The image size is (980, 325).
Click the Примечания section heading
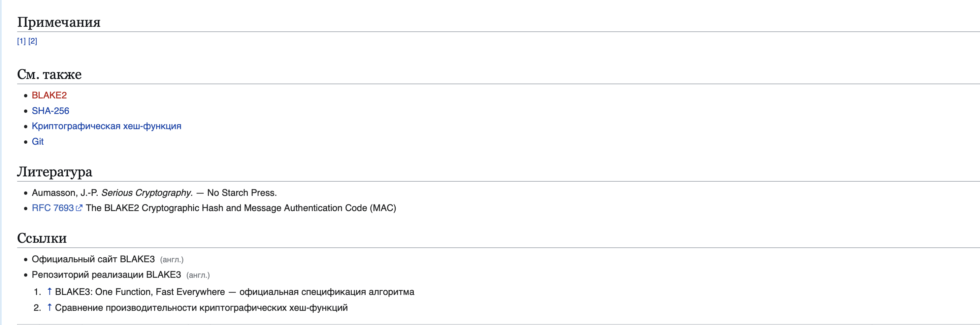coord(59,22)
